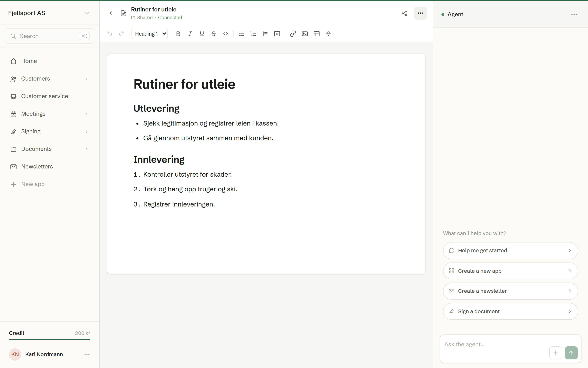Add attachment with plus button
The image size is (588, 368).
(x=556, y=353)
